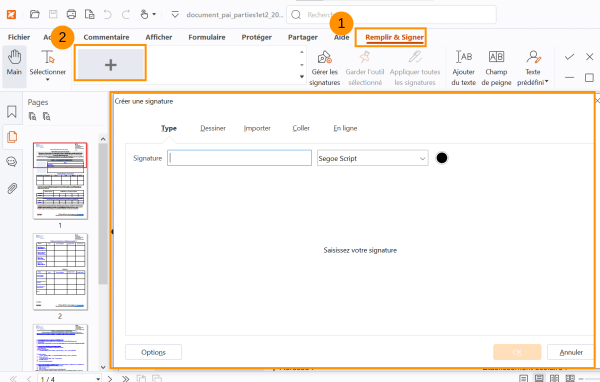Image resolution: width=600 pixels, height=382 pixels.
Task: Open the comments side panel
Action: (x=11, y=162)
